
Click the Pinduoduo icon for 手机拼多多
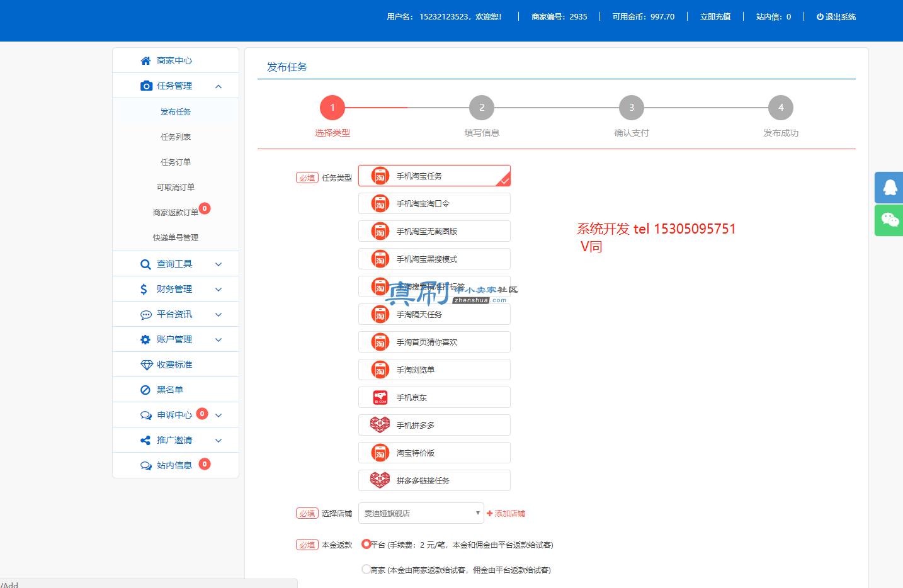[x=380, y=425]
